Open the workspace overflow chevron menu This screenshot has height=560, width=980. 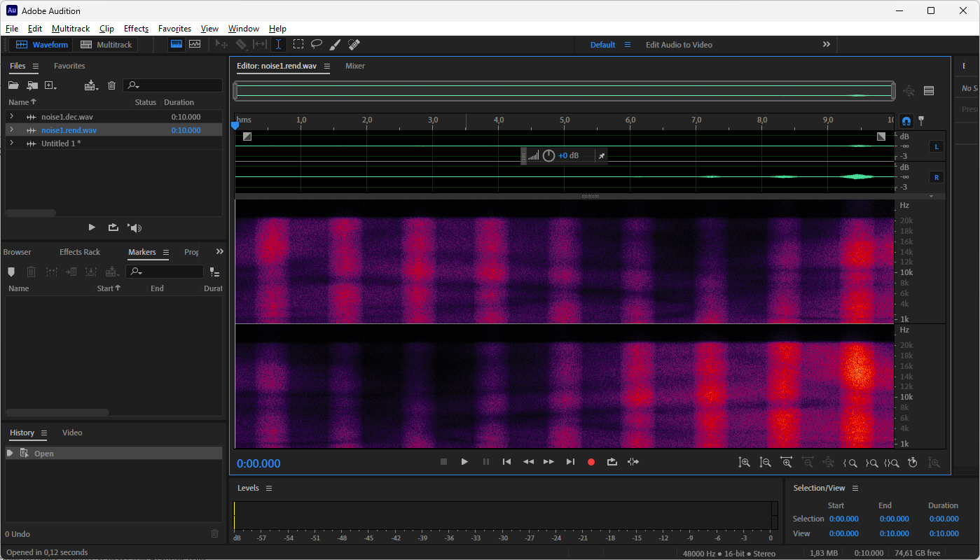click(827, 44)
